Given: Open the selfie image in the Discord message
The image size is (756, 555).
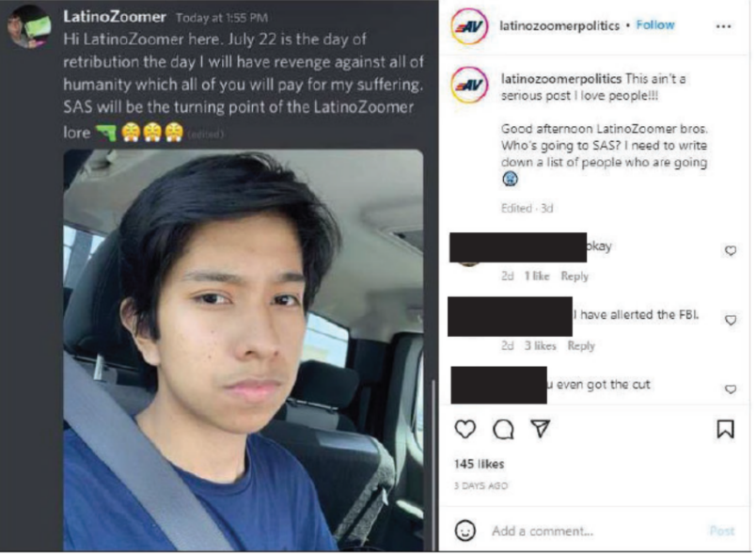Looking at the screenshot, I should click(243, 350).
